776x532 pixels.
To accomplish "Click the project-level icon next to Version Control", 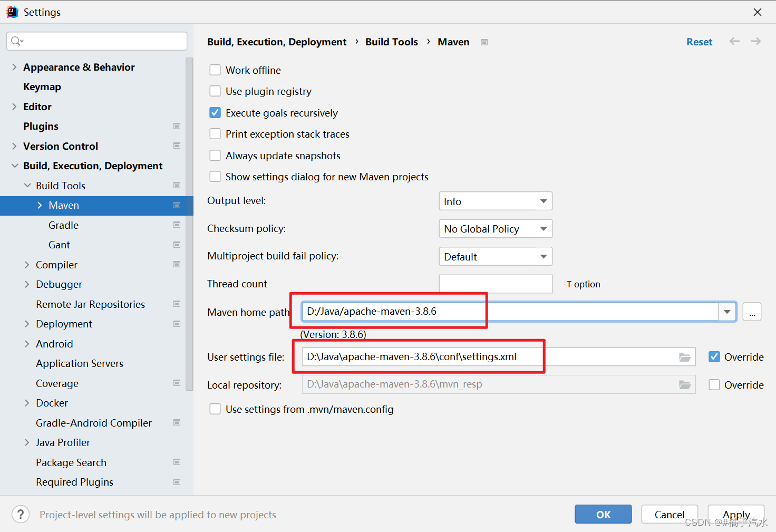I will [177, 146].
